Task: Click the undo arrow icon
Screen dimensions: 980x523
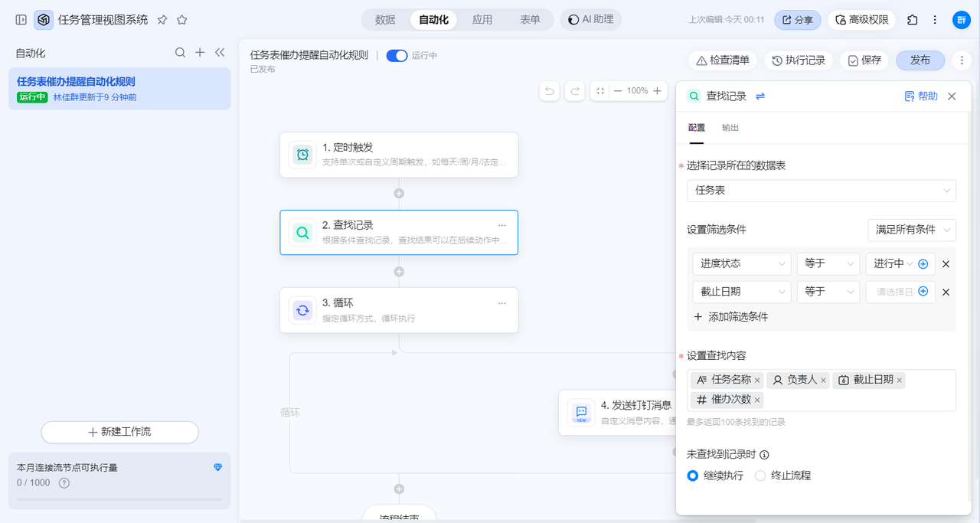Action: pos(549,91)
